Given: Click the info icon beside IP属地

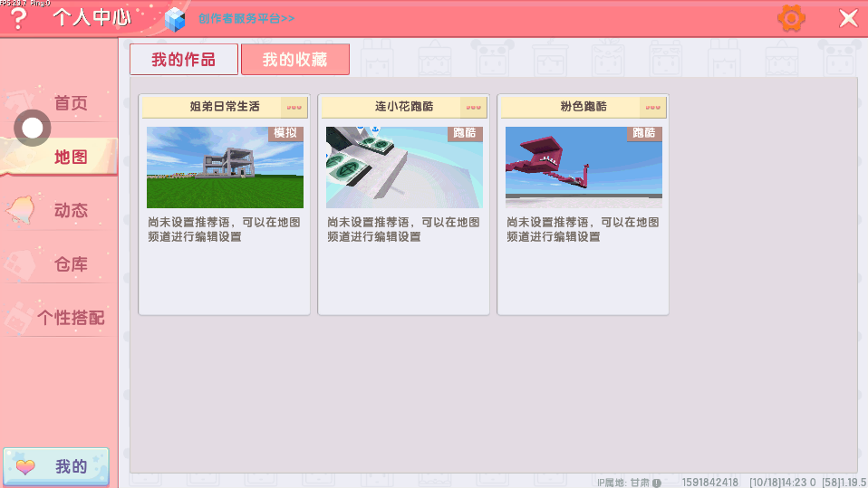Looking at the screenshot, I should [x=656, y=483].
